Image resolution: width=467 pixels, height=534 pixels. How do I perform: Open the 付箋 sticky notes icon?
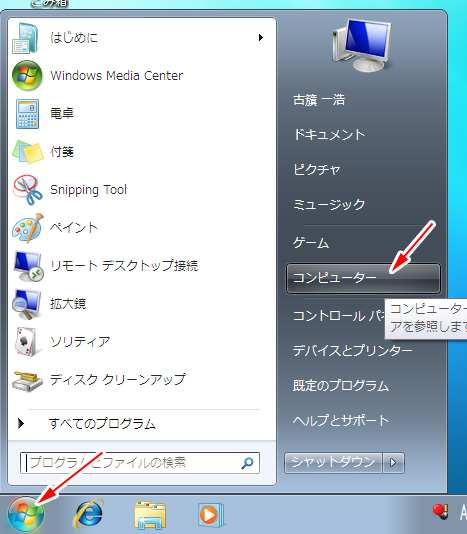28,152
